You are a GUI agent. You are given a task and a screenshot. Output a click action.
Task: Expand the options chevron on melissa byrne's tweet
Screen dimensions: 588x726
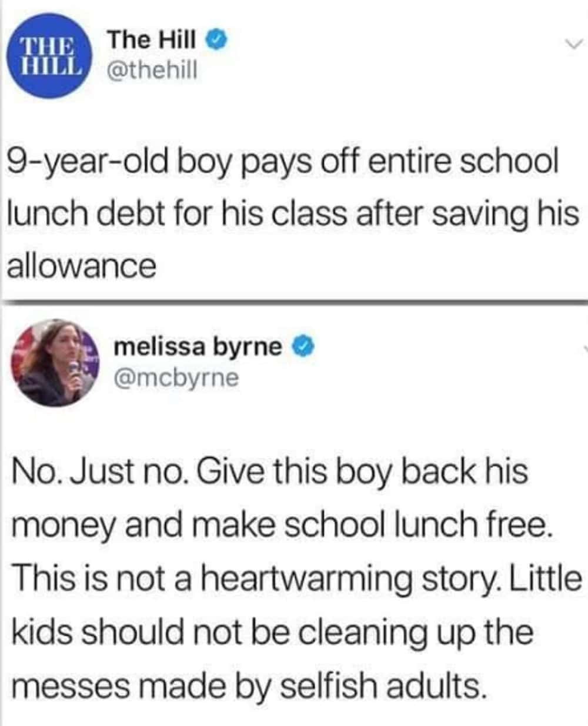click(x=585, y=350)
